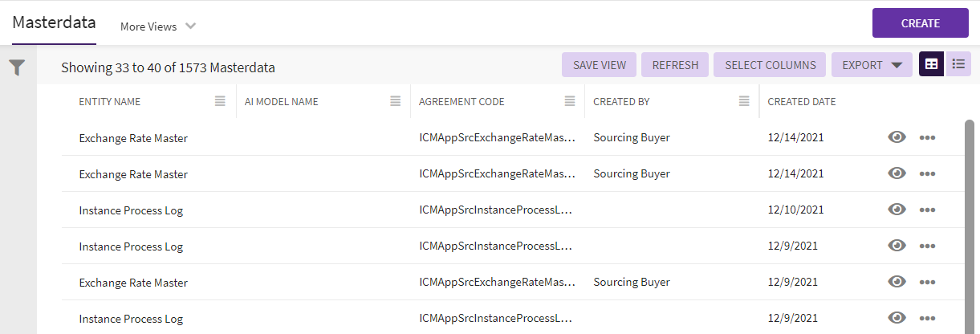Expand the More Views dropdown

(158, 26)
